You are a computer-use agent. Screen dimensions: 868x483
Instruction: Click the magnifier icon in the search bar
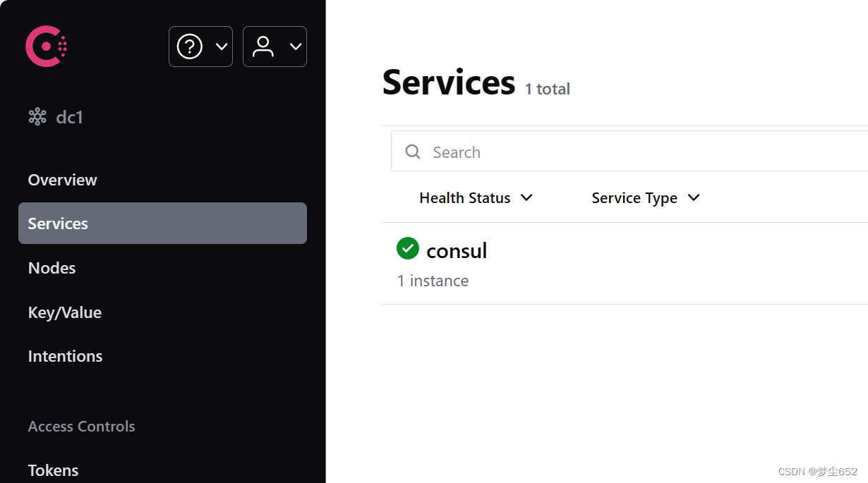coord(413,152)
